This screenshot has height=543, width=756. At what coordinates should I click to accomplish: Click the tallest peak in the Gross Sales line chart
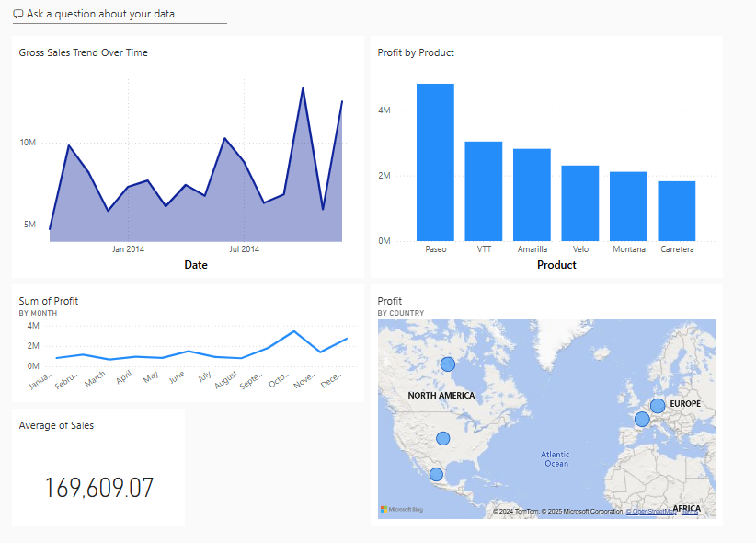(x=302, y=87)
